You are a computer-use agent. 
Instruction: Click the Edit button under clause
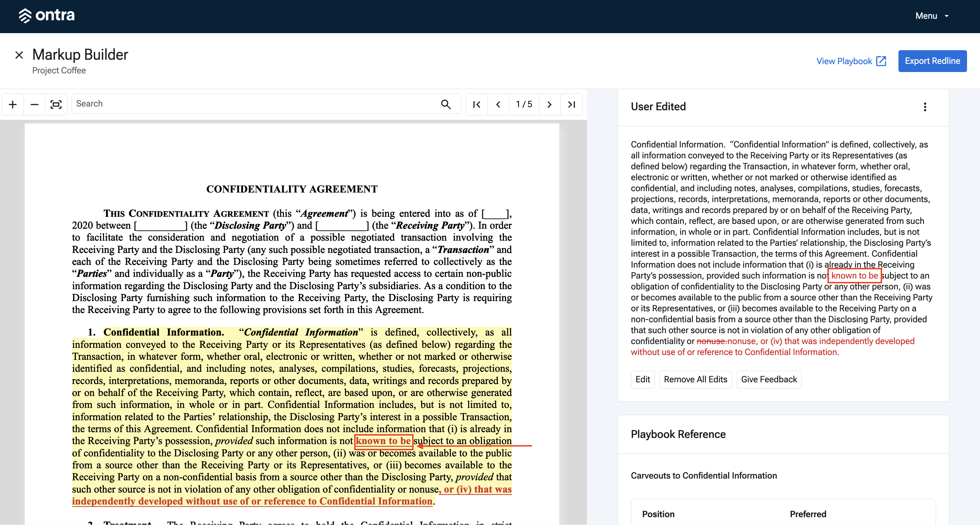click(643, 379)
